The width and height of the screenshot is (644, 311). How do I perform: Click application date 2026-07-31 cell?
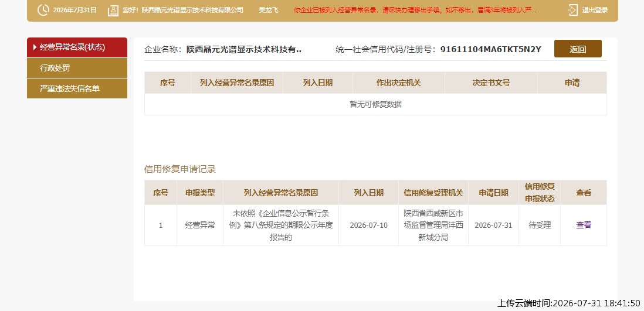tap(493, 225)
